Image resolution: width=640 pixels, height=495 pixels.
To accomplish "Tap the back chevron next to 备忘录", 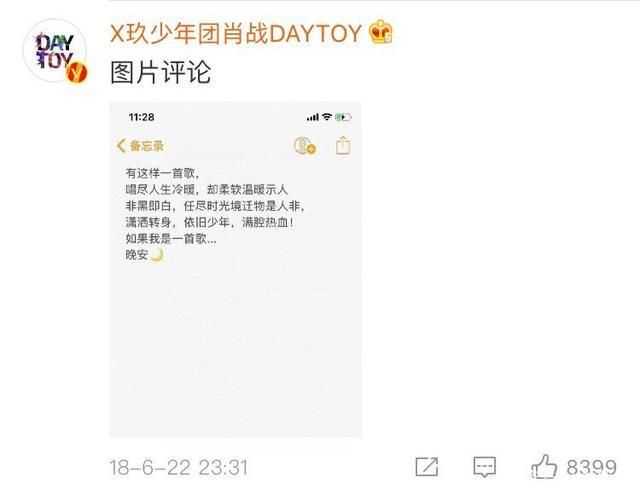I will pos(121,145).
